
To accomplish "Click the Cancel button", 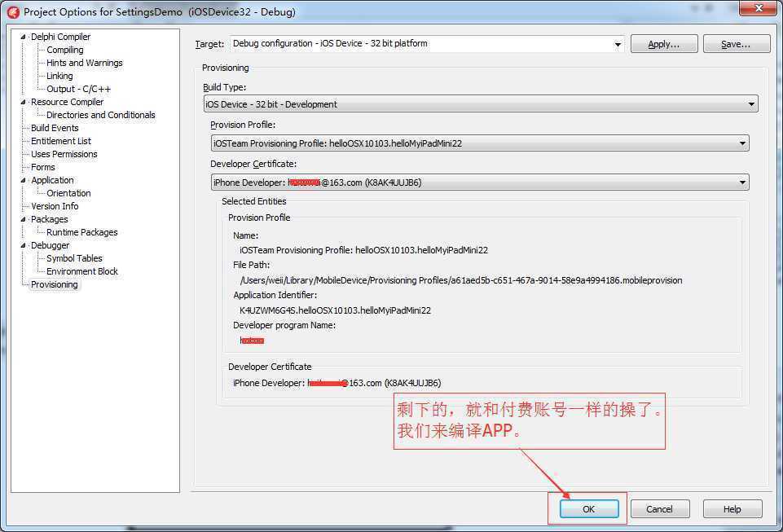I will coord(660,508).
